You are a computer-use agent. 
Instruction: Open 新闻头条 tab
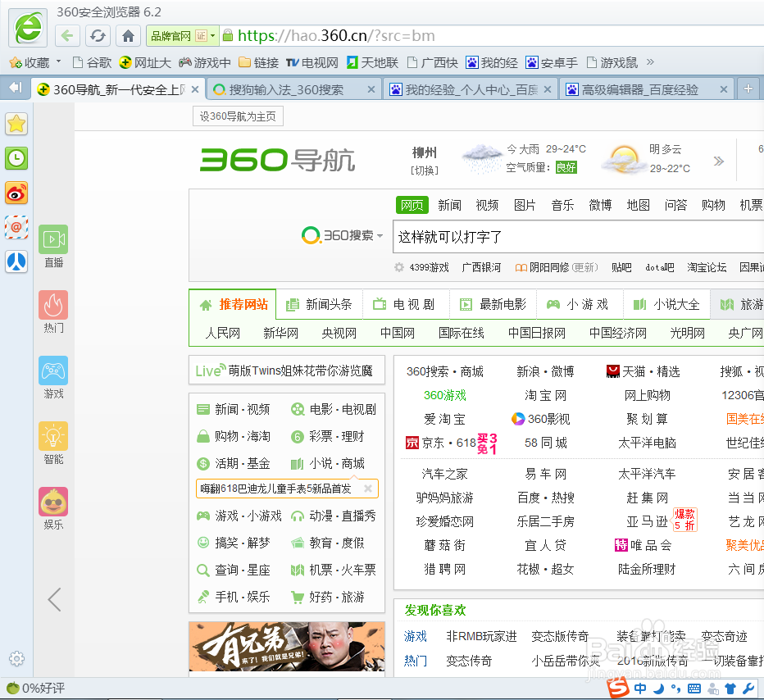(x=320, y=304)
